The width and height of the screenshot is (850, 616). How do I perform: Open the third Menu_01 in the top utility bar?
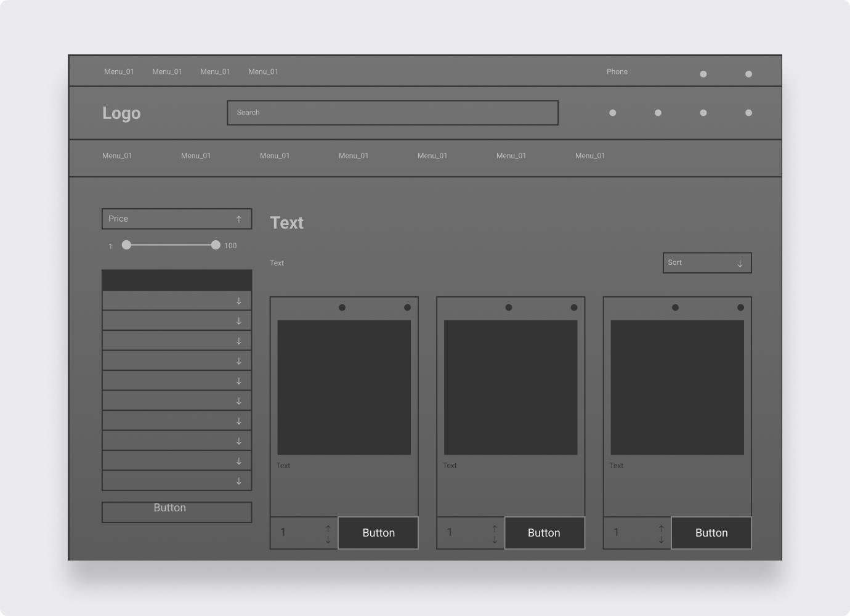[x=215, y=71]
